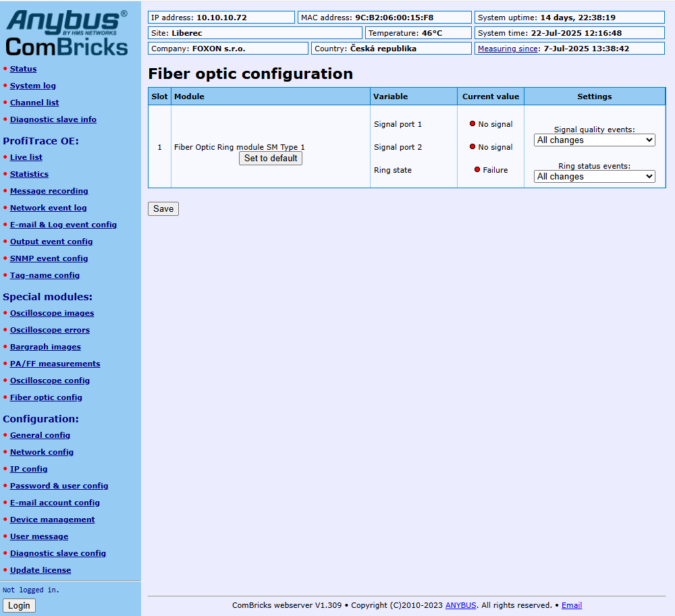
Task: Go to IP config page
Action: (x=29, y=468)
